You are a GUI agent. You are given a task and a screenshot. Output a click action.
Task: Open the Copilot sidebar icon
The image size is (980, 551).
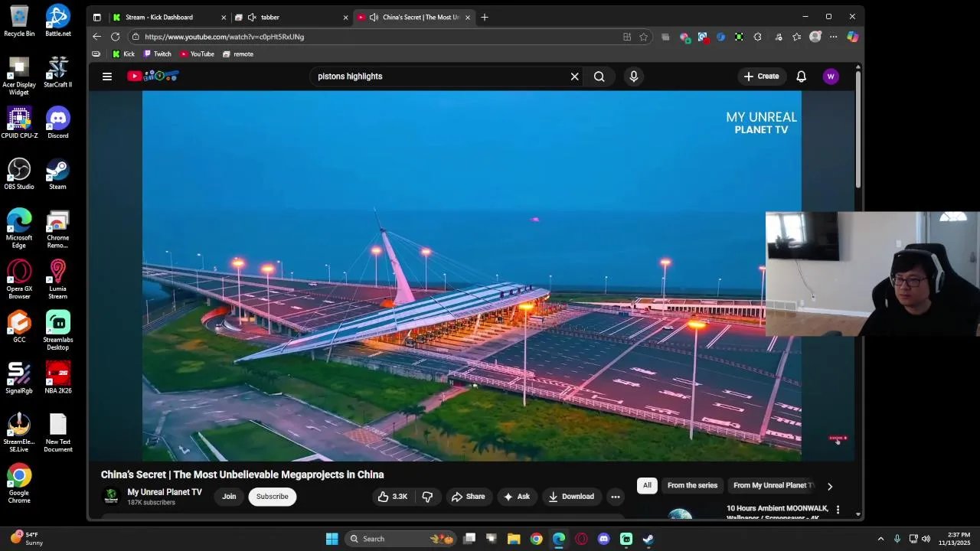[x=852, y=37]
